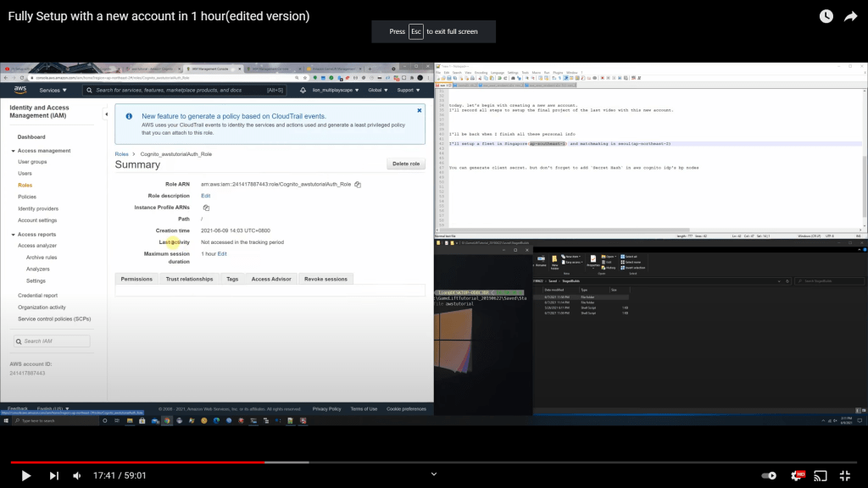The height and width of the screenshot is (488, 868).
Task: Open AWS notifications bell
Action: 303,90
